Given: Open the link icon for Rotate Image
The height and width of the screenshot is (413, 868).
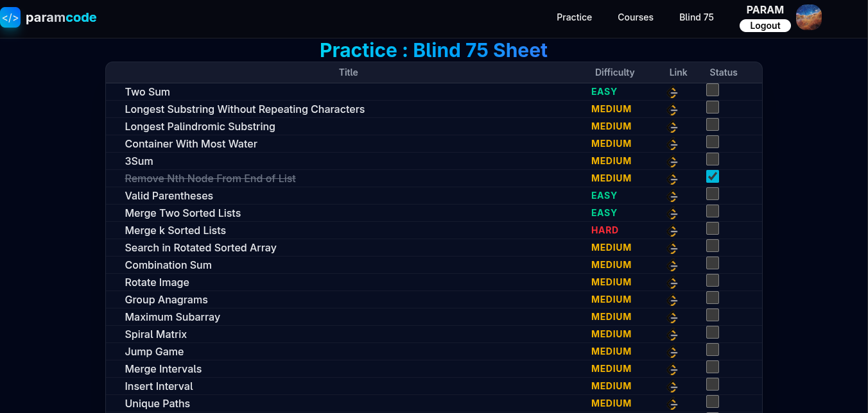Looking at the screenshot, I should tap(673, 283).
